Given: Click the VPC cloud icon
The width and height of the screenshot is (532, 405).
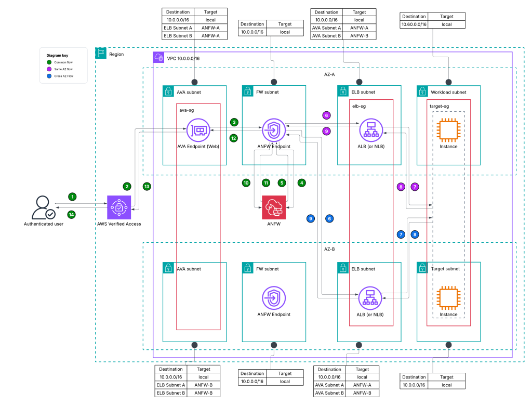Looking at the screenshot, I should pos(158,57).
